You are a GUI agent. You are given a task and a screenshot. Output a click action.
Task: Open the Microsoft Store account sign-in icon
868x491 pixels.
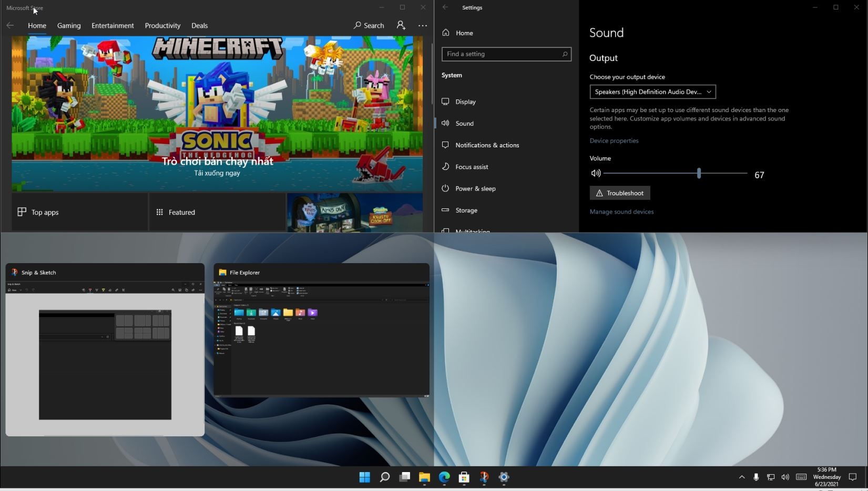click(401, 25)
